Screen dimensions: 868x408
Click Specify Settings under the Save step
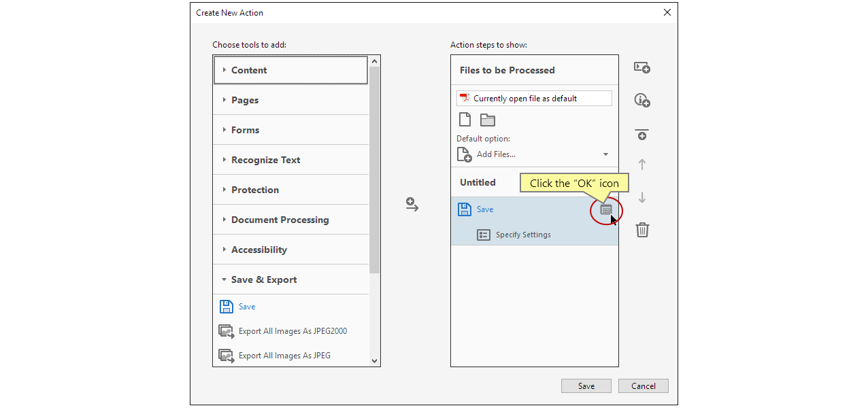point(522,235)
